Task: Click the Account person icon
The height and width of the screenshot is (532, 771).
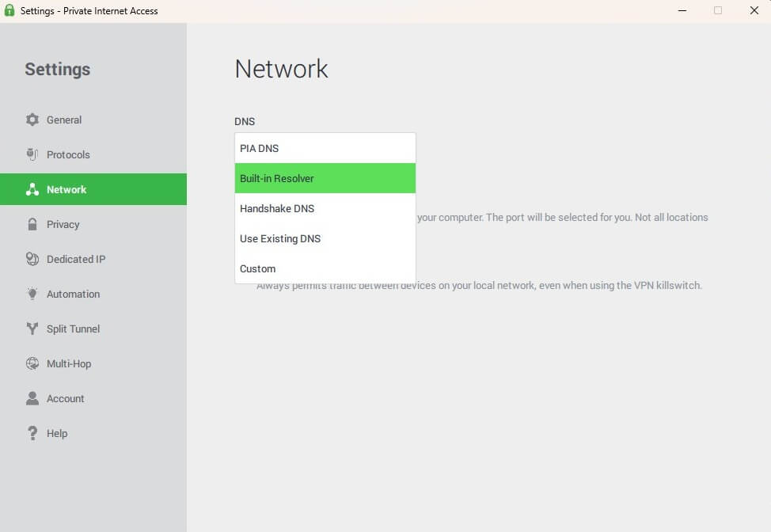Action: [x=32, y=398]
